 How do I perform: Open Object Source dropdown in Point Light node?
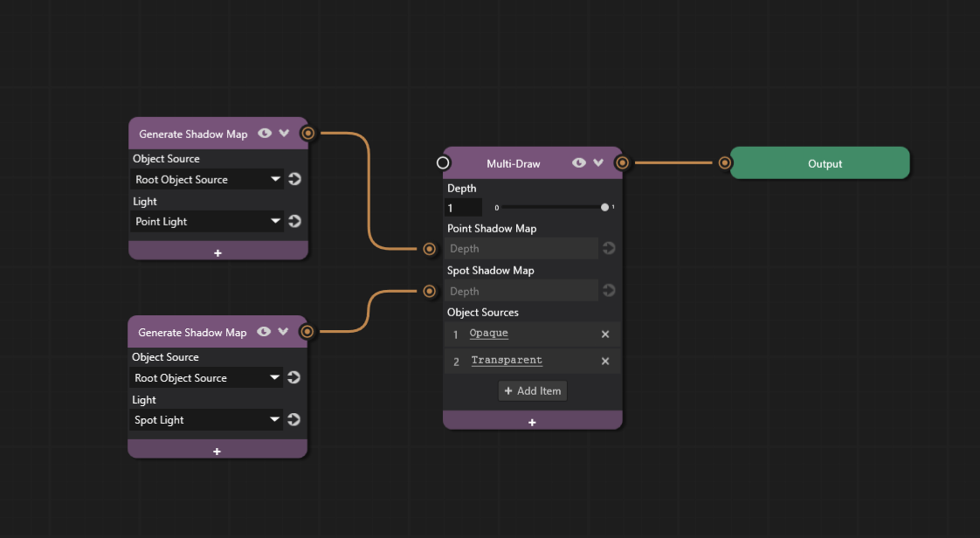[206, 179]
